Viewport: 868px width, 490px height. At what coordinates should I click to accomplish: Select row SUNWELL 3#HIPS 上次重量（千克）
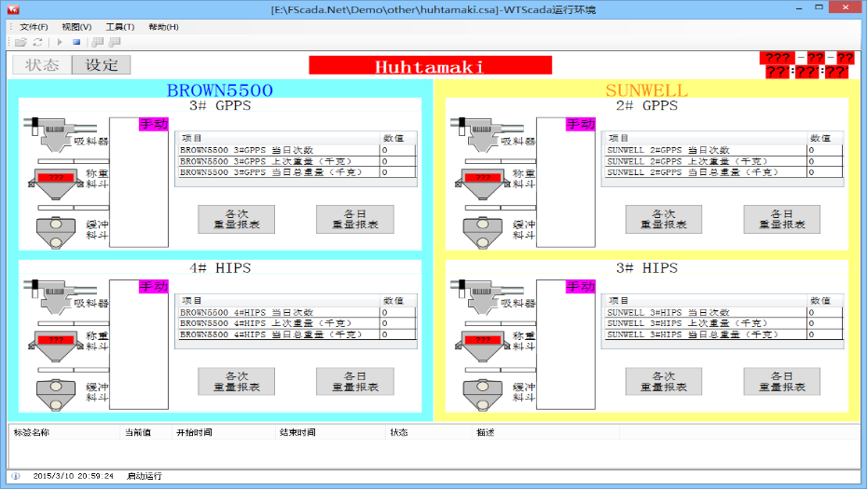point(724,323)
